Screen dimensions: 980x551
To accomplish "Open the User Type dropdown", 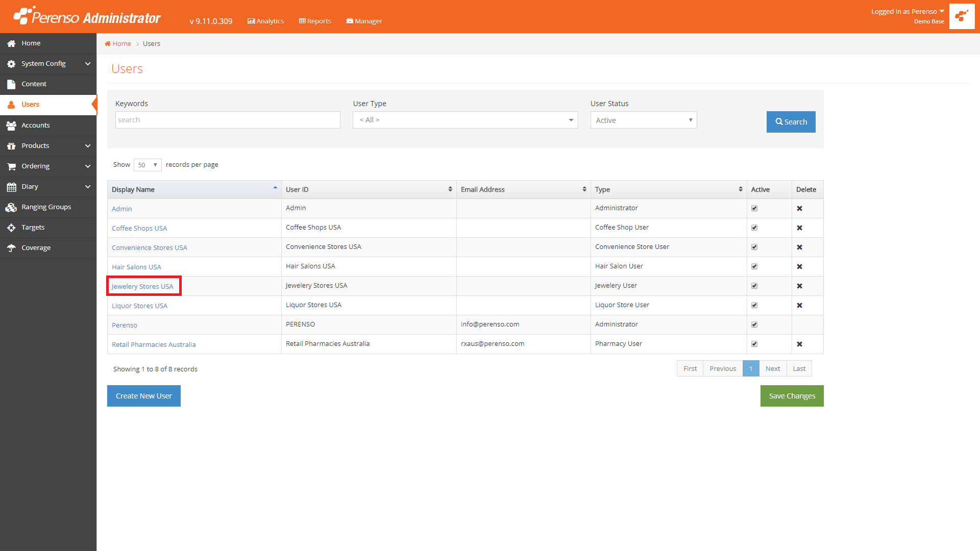I will [465, 120].
